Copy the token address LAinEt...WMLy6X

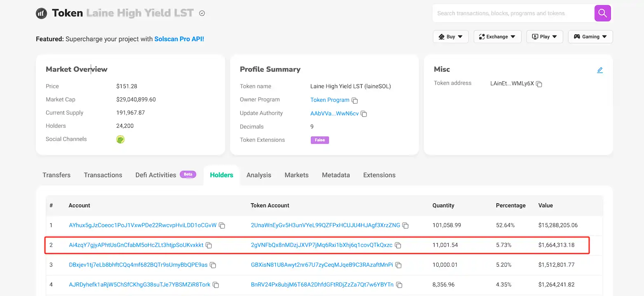click(539, 84)
